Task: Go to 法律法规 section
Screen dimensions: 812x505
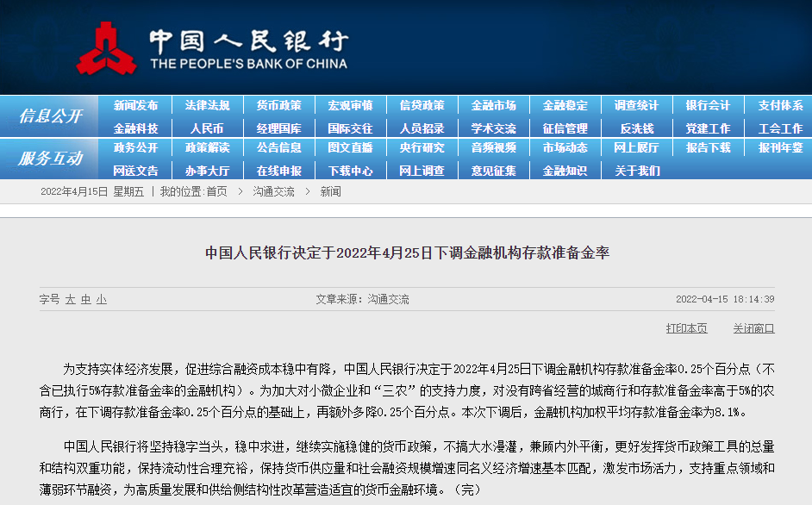Action: 207,106
